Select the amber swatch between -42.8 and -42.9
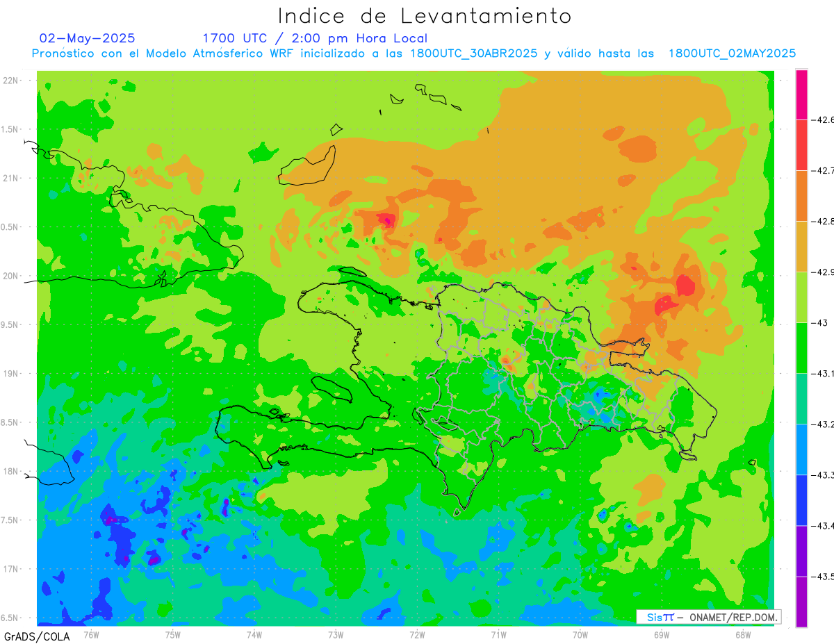Screen dimensions: 834x644 point(801,246)
